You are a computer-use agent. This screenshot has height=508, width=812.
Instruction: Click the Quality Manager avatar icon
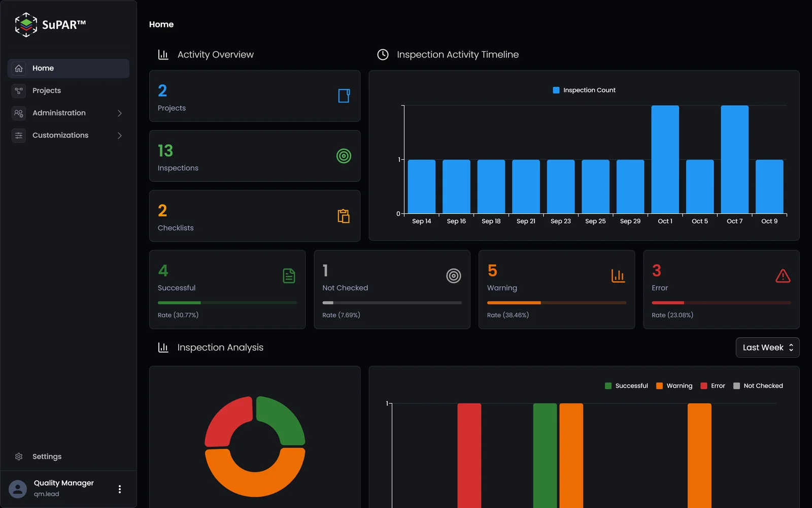pyautogui.click(x=18, y=489)
